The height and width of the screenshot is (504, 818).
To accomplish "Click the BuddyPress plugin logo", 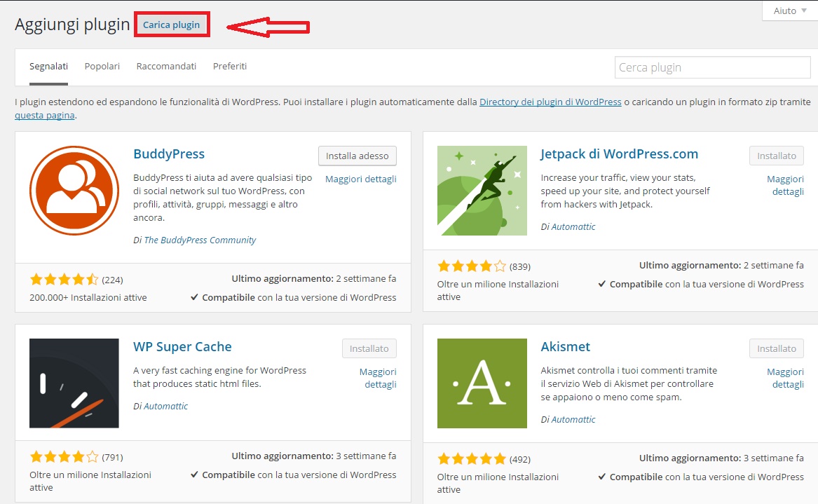I will coord(74,191).
